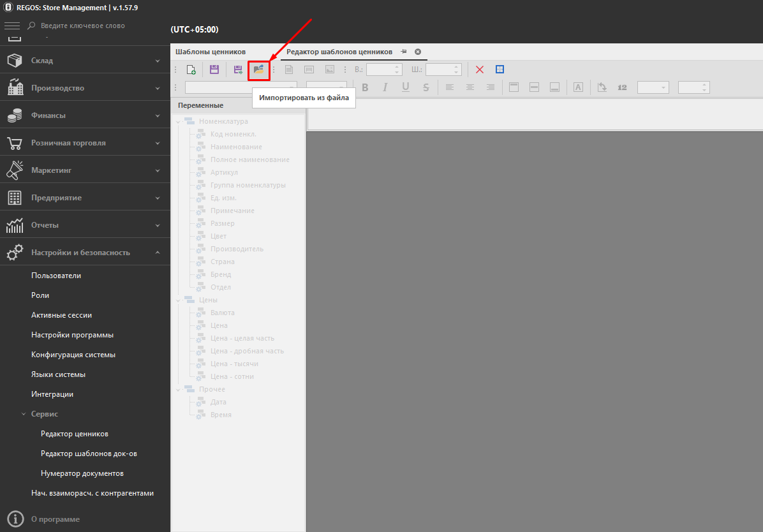Click the import from file folder icon
This screenshot has height=532, width=763.
click(258, 70)
